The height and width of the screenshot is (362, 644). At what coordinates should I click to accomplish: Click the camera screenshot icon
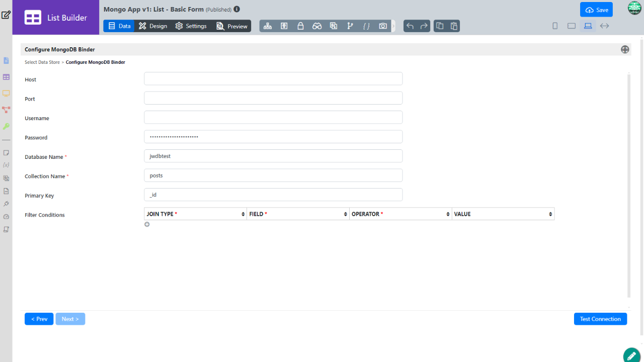(x=383, y=26)
